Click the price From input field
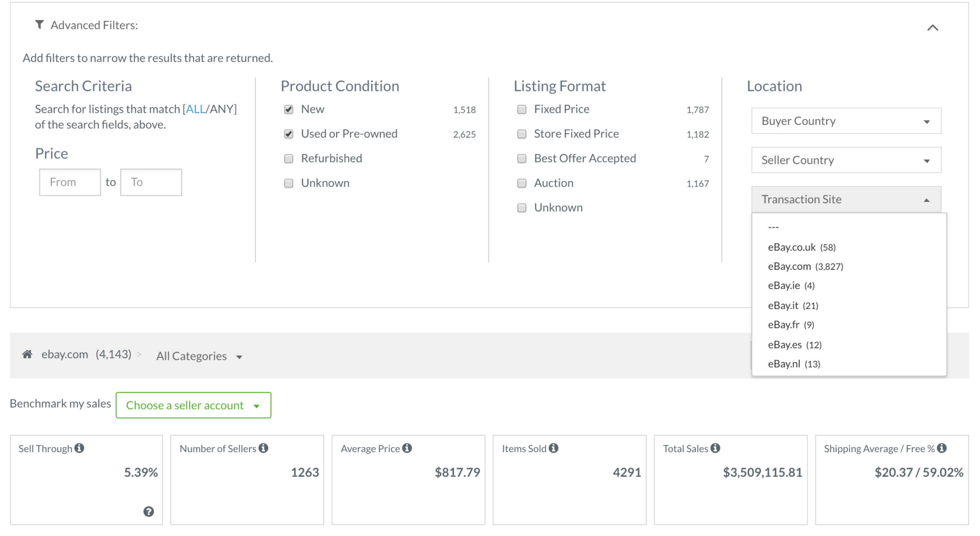This screenshot has height=536, width=980. pyautogui.click(x=70, y=182)
